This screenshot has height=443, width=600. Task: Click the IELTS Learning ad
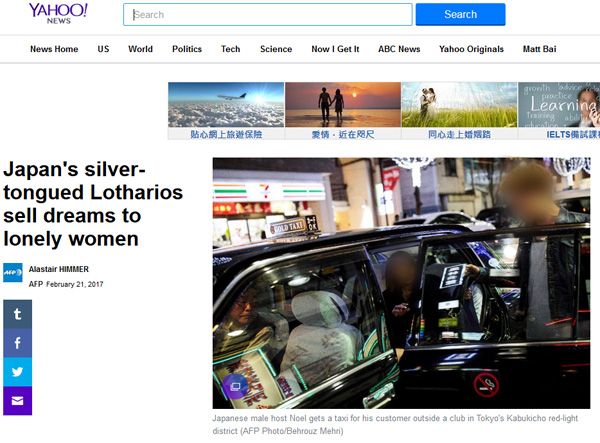click(x=559, y=111)
